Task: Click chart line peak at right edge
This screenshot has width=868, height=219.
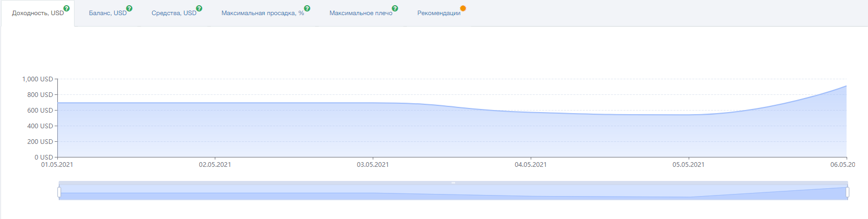Action: pyautogui.click(x=846, y=87)
